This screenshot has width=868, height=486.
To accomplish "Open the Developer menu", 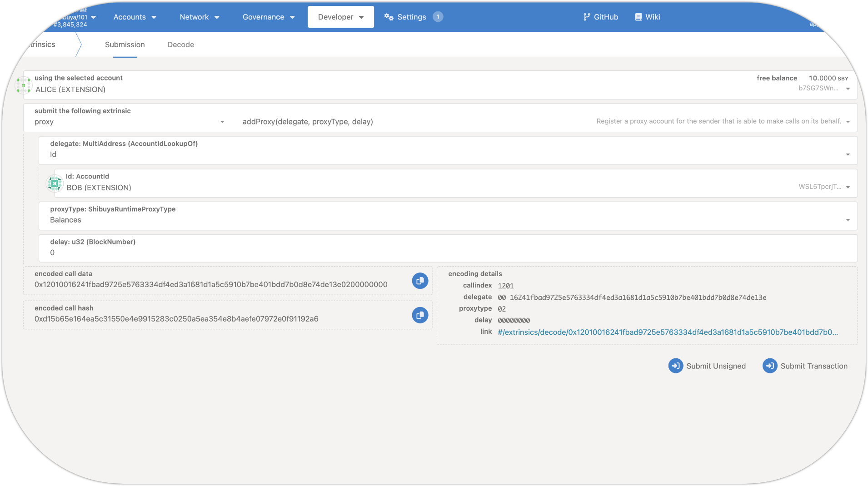I will pos(340,17).
